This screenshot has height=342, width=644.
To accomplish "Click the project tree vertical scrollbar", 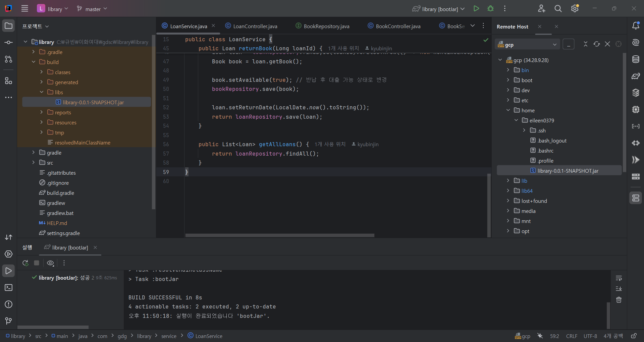I will (x=154, y=122).
